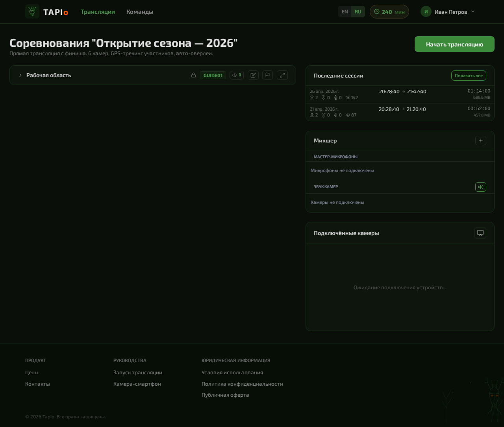Image resolution: width=504 pixels, height=427 pixels.
Task: Expand workspace to fullscreen with arrows icon
Action: click(282, 75)
